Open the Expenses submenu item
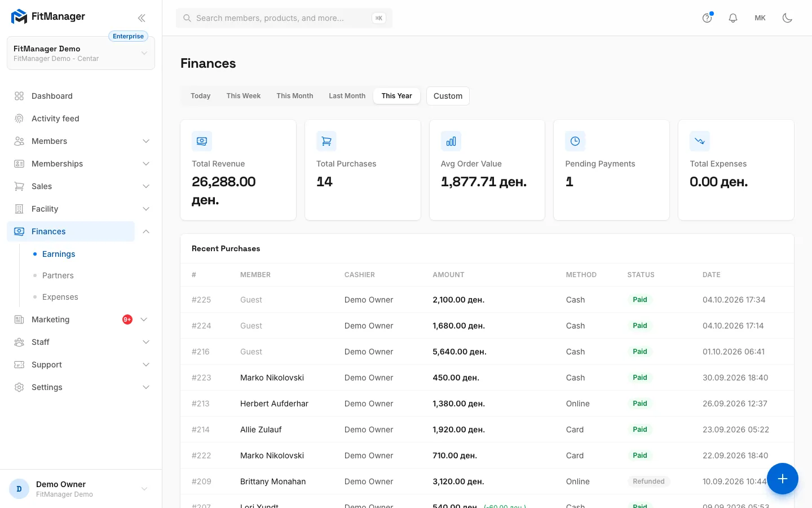Image resolution: width=812 pixels, height=508 pixels. 60,297
